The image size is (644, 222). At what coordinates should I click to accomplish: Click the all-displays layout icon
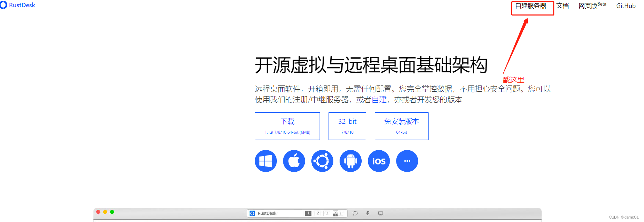(338, 213)
